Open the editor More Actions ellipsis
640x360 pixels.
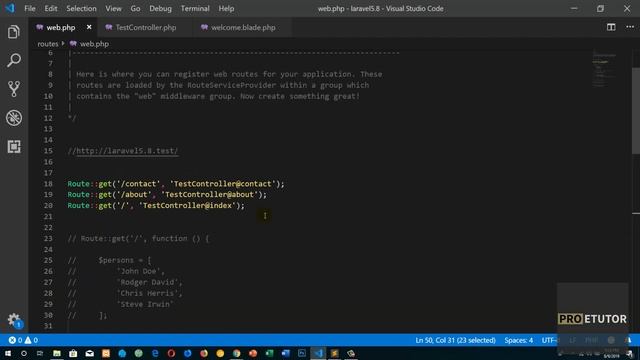tap(630, 27)
